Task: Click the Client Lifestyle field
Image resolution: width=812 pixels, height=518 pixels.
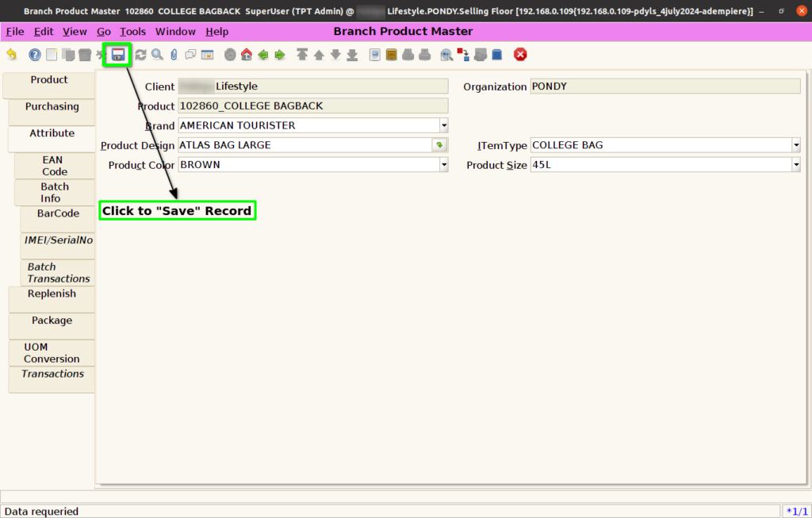Action: pyautogui.click(x=313, y=86)
